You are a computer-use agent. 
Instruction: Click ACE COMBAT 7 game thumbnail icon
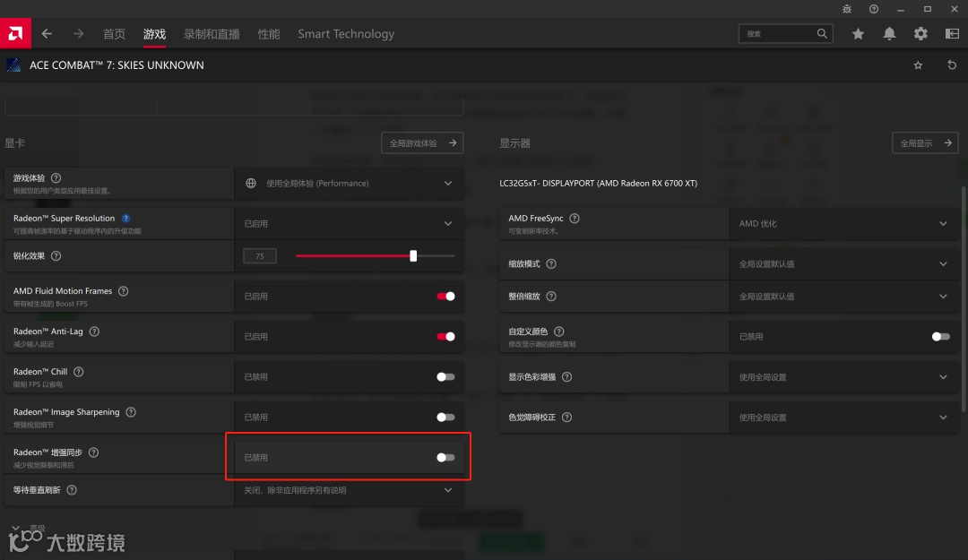click(13, 65)
